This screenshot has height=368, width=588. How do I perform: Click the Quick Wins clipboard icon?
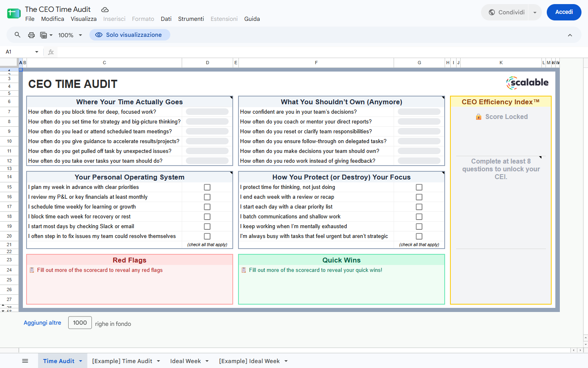click(x=244, y=270)
